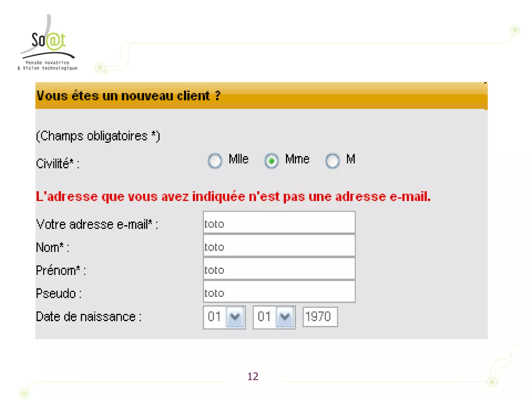Image resolution: width=532 pixels, height=399 pixels.
Task: Click into the Prénom text field
Action: pos(279,269)
